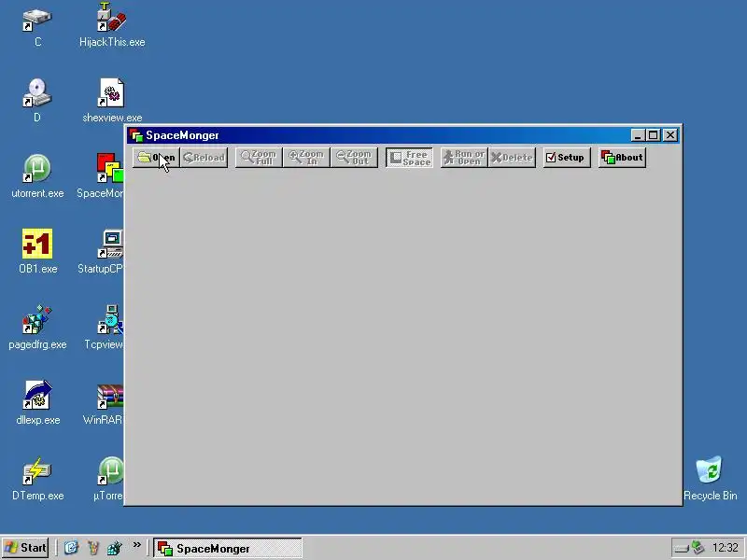Viewport: 747px width, 560px height.
Task: Click the second quick launch icon
Action: (92, 548)
